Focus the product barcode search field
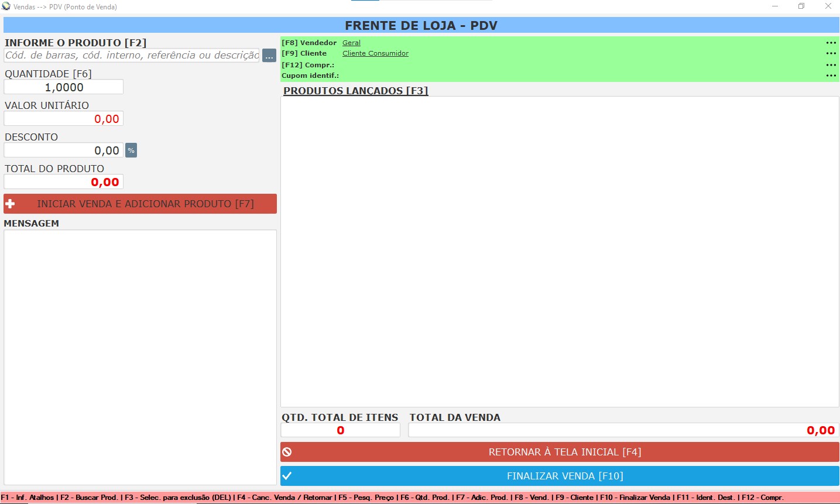The width and height of the screenshot is (840, 504). click(132, 56)
